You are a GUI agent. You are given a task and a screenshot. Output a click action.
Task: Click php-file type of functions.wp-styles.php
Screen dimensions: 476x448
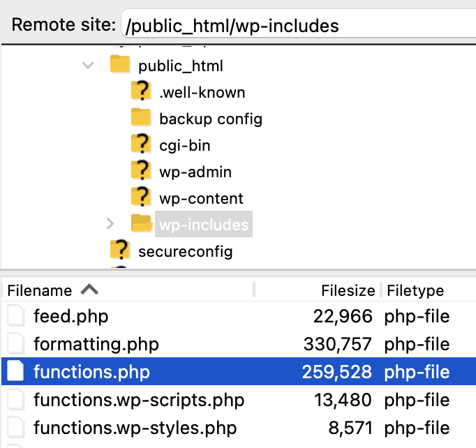pos(417,428)
